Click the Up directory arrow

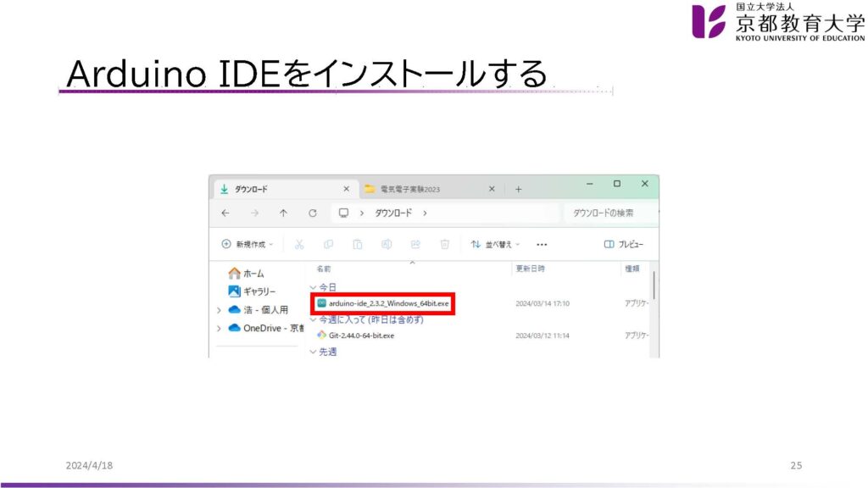click(x=283, y=213)
